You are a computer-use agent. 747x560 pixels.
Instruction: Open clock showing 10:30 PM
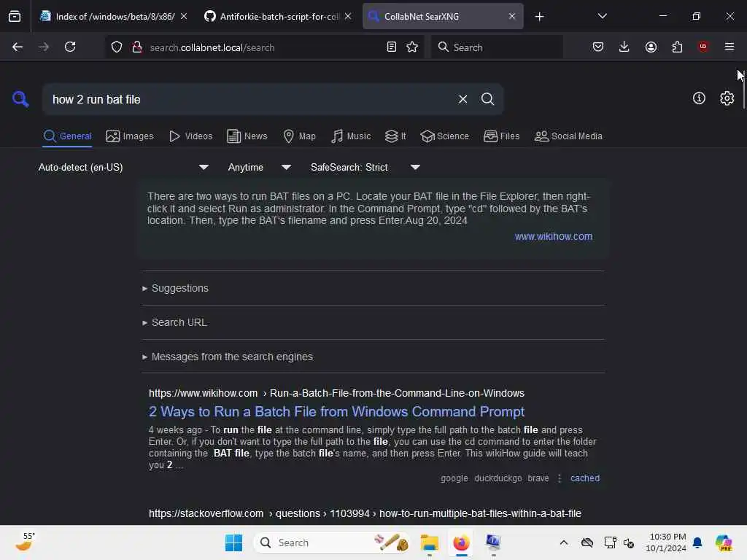(666, 542)
